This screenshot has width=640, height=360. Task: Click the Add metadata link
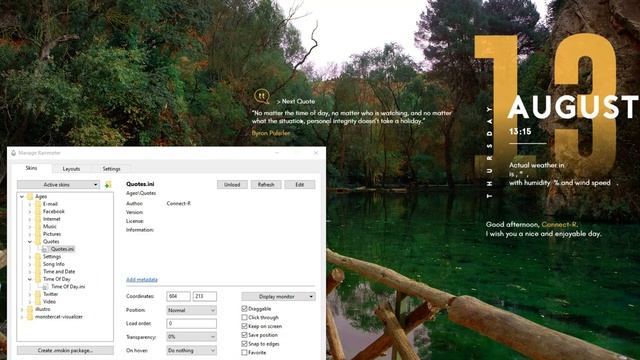point(142,280)
